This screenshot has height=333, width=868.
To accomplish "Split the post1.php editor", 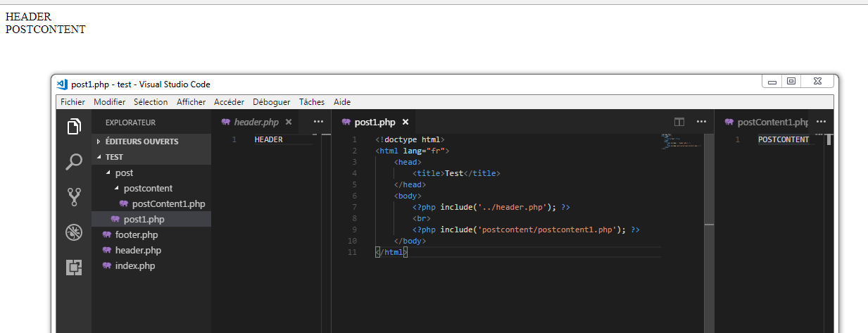I will click(679, 122).
